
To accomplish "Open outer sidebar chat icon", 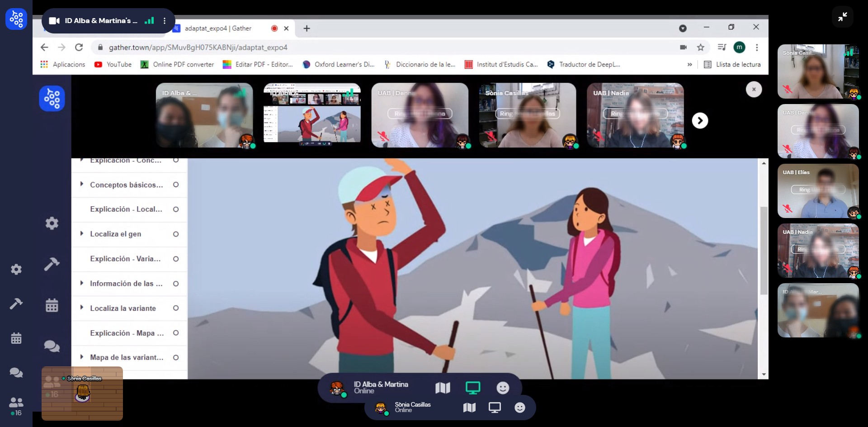I will point(16,373).
